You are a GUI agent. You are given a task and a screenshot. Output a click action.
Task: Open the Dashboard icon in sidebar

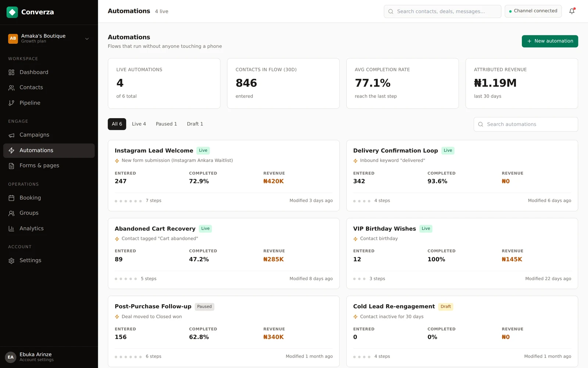coord(11,72)
